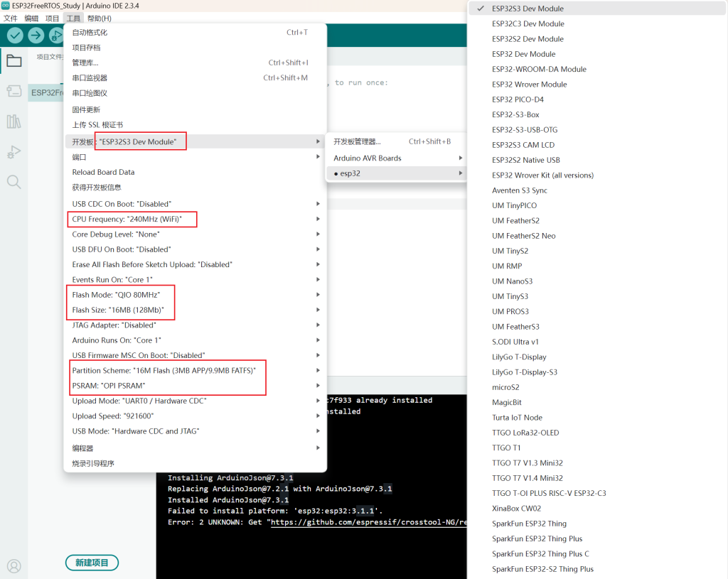
Task: Open the github crosstool-NG link in output
Action: click(x=368, y=522)
